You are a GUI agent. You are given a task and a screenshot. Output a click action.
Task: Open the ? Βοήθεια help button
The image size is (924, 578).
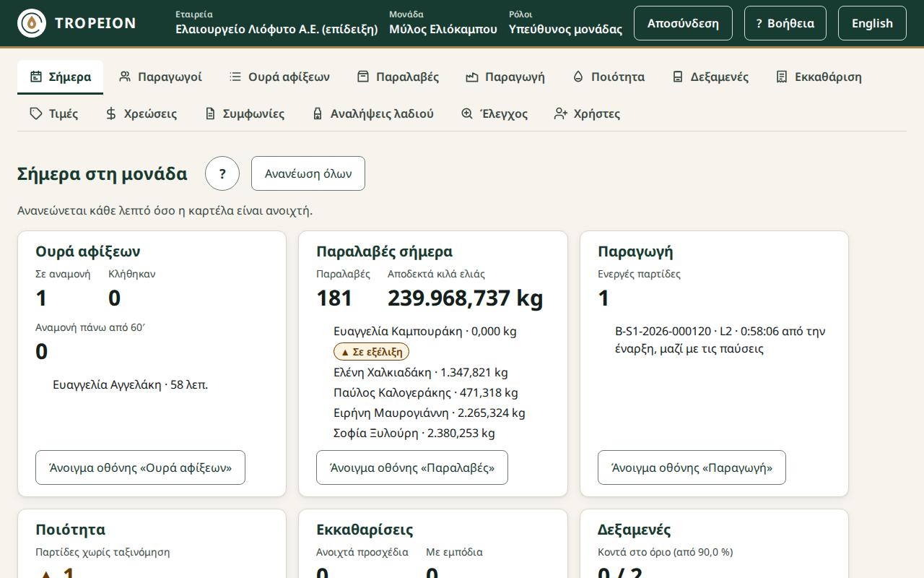(x=785, y=23)
